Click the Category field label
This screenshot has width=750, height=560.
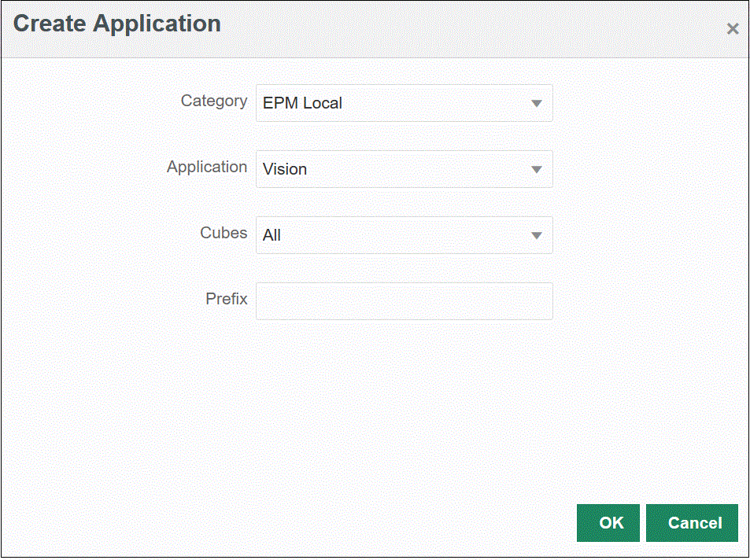(214, 101)
